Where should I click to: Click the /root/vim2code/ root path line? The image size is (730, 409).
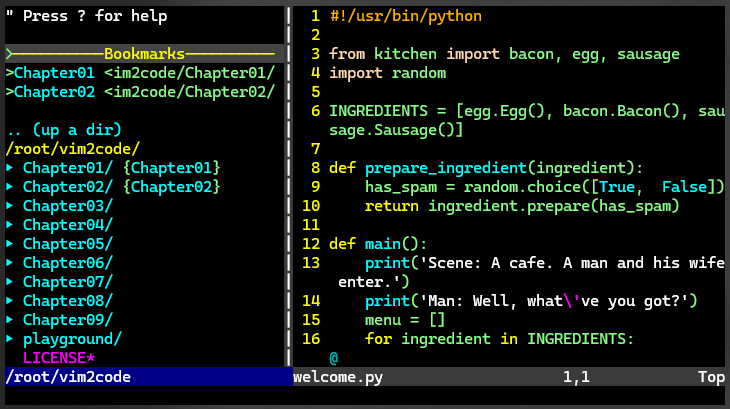[73, 149]
